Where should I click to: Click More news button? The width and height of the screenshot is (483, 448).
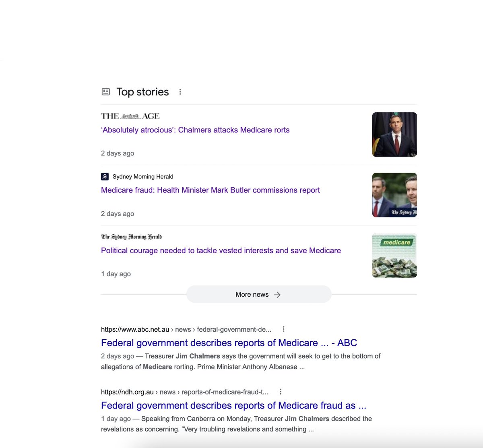[259, 294]
